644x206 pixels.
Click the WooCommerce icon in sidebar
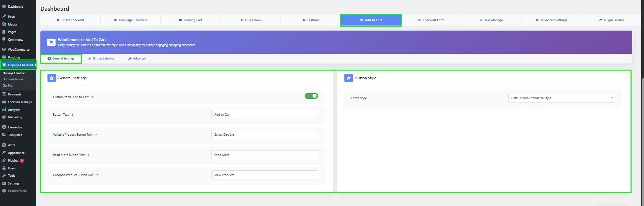click(4, 50)
